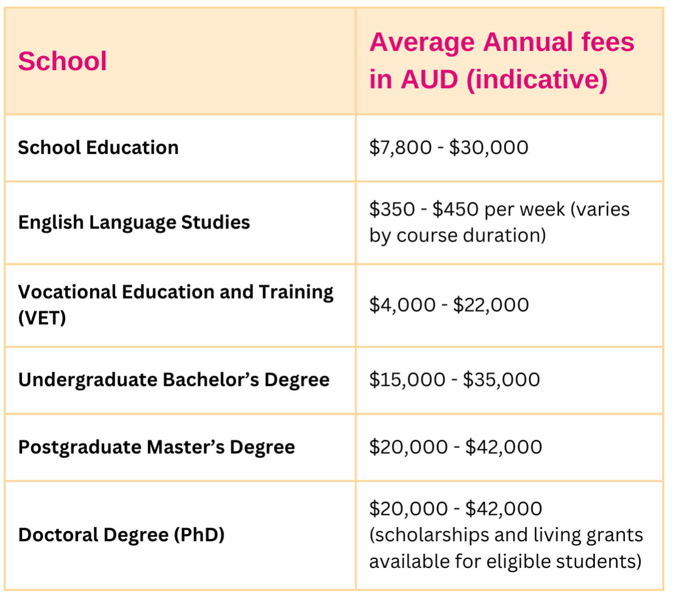Click the "$7,800 - $30,000" fee cell
This screenshot has height=616, width=677.
(448, 148)
